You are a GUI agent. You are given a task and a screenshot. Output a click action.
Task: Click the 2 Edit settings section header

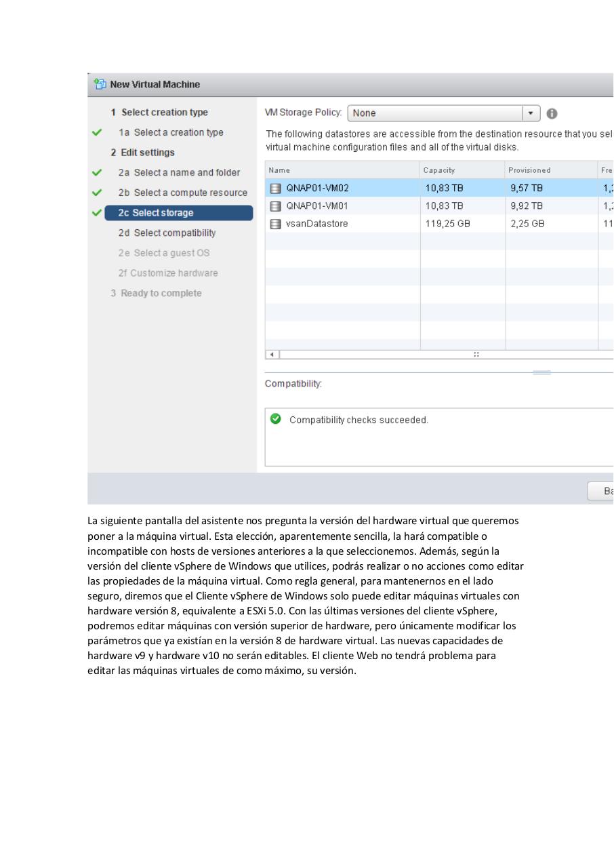pyautogui.click(x=146, y=152)
